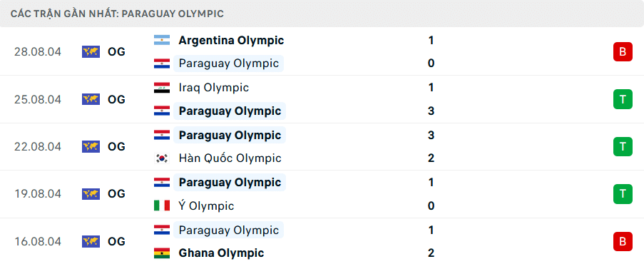Select OG competition label for 22.08.04
644x264 pixels.
[x=116, y=147]
